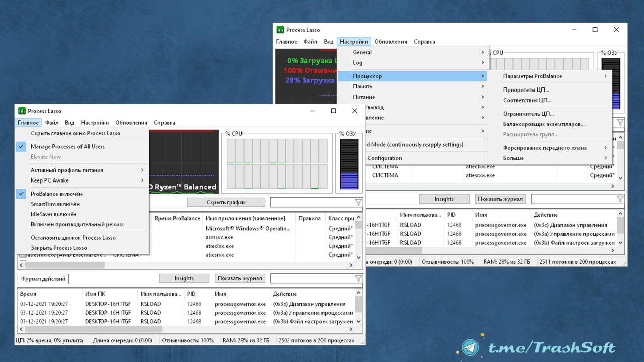Image resolution: width=644 pixels, height=362 pixels.
Task: Toggle Включён производительный режим
Action: tap(77, 224)
